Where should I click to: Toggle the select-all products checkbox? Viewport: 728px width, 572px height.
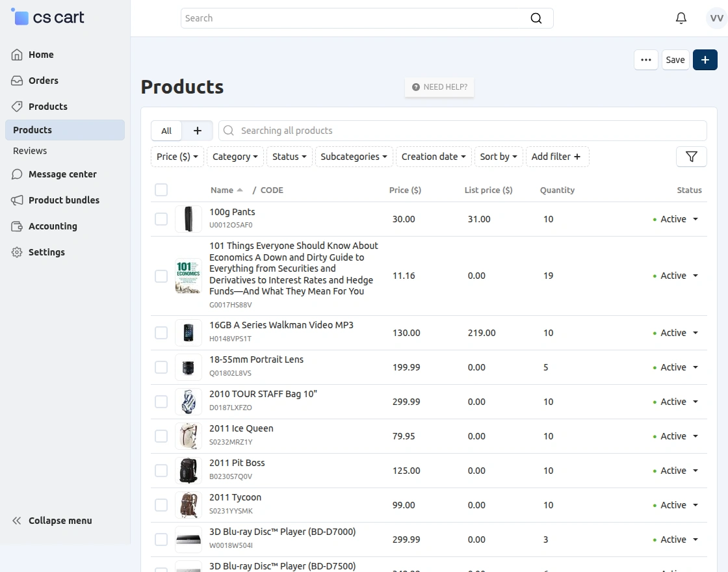coord(161,190)
